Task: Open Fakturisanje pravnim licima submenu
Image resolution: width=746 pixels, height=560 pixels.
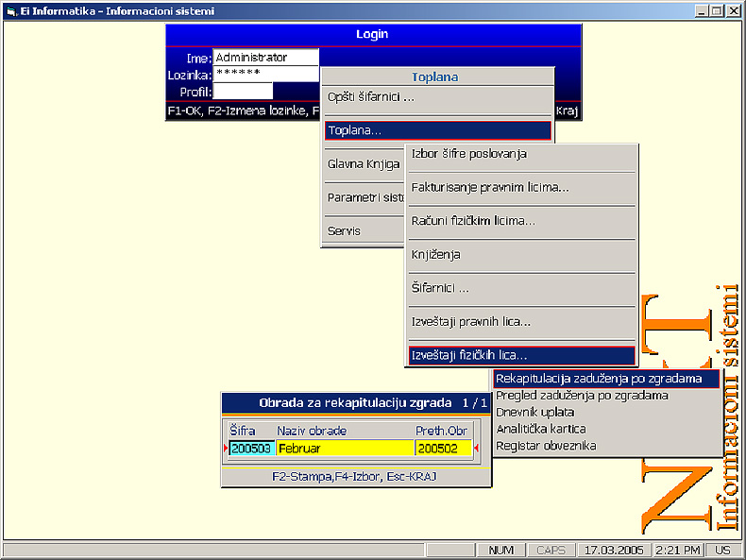Action: click(x=489, y=187)
